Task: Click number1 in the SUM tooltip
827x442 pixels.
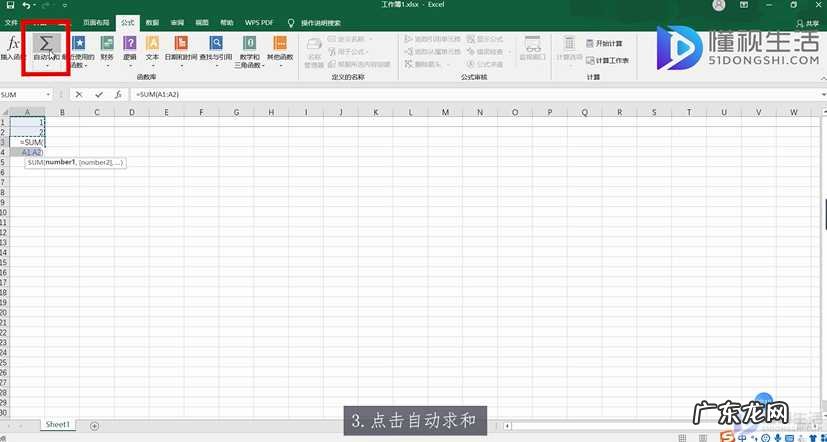Action: coord(61,162)
